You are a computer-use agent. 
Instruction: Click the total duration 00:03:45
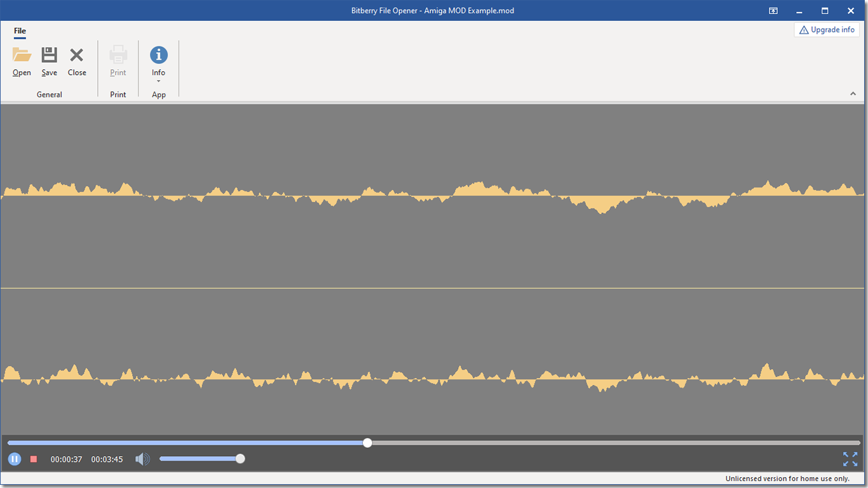107,459
